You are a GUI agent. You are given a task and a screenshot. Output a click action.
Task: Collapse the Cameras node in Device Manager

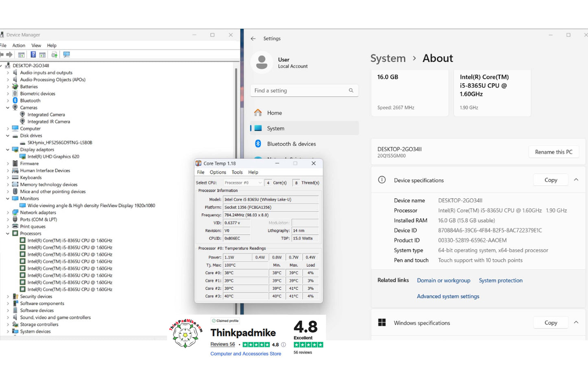coord(8,108)
